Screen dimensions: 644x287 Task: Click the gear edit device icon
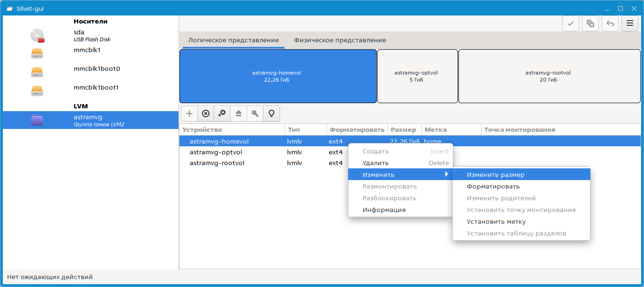point(222,113)
